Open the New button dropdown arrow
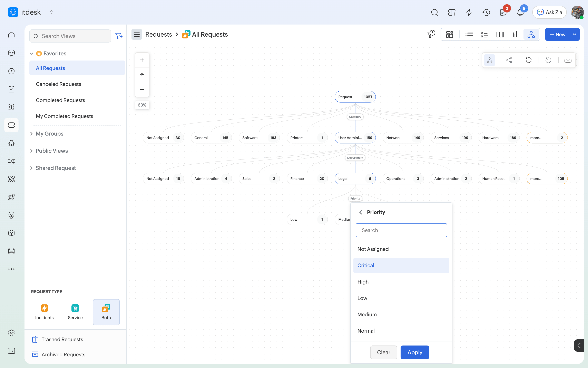588x368 pixels. coord(574,34)
